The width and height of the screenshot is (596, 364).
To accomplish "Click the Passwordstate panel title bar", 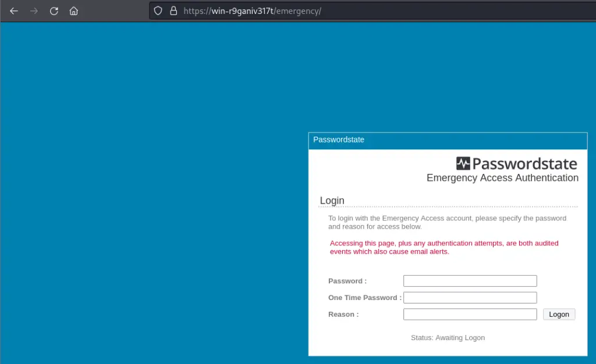I will (x=447, y=140).
